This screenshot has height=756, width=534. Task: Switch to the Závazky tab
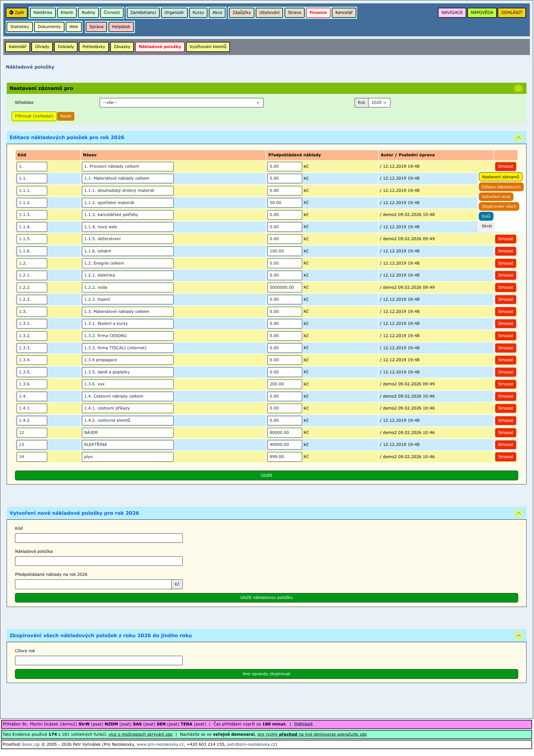(122, 47)
